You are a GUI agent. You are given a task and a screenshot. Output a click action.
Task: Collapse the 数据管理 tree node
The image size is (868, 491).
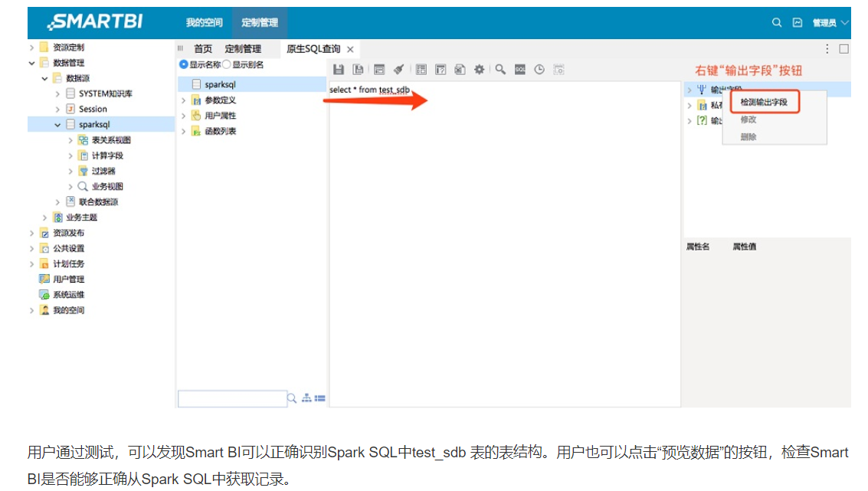pyautogui.click(x=31, y=63)
